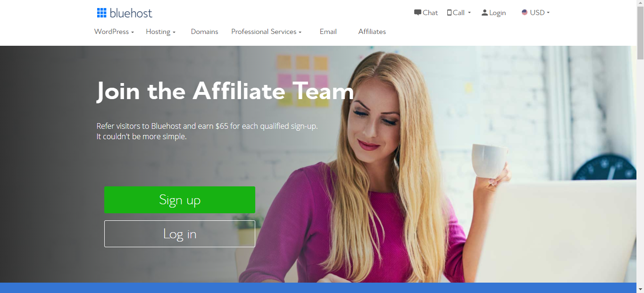The image size is (644, 293).
Task: Click the Join the Affiliate Team heading
Action: [225, 91]
